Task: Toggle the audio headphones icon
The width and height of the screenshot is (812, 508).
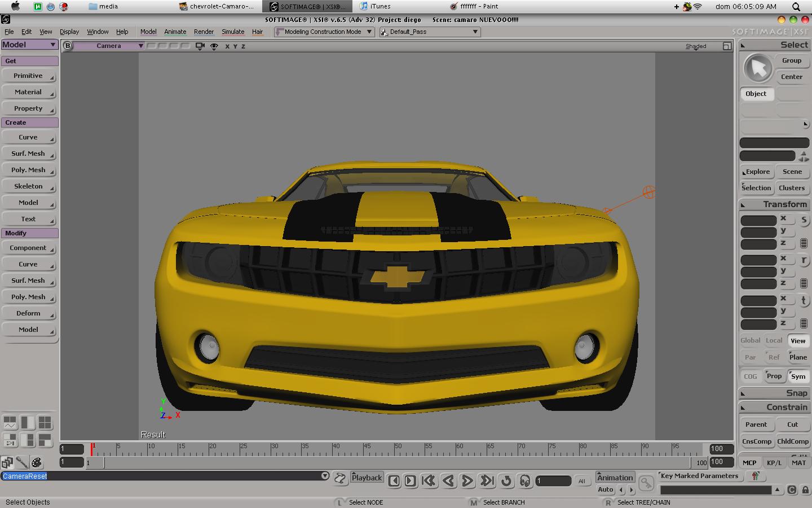Action: 525,480
